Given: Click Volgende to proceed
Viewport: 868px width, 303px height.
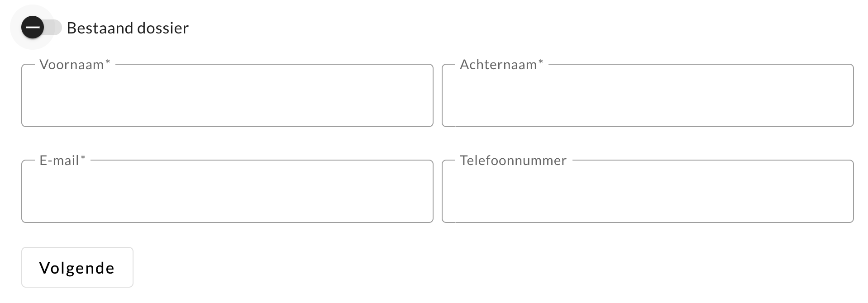Looking at the screenshot, I should tap(77, 267).
